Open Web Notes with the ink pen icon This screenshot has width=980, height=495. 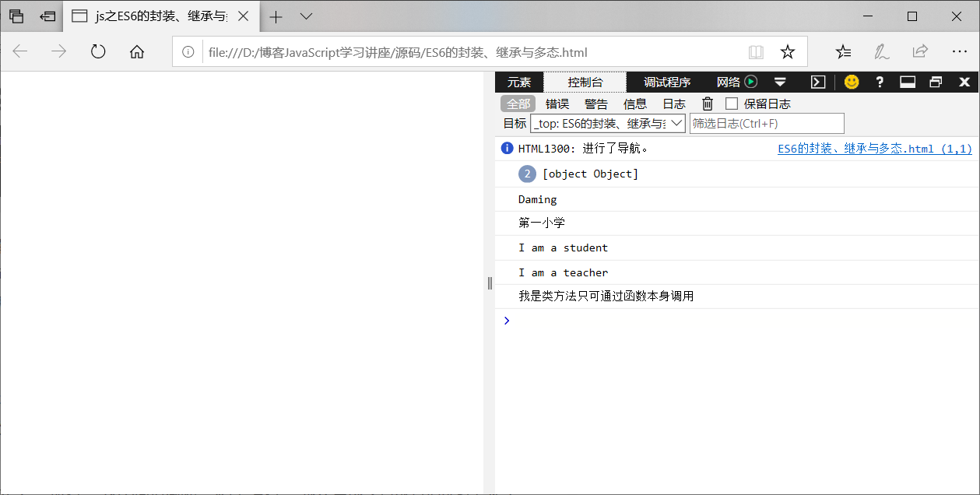coord(881,51)
